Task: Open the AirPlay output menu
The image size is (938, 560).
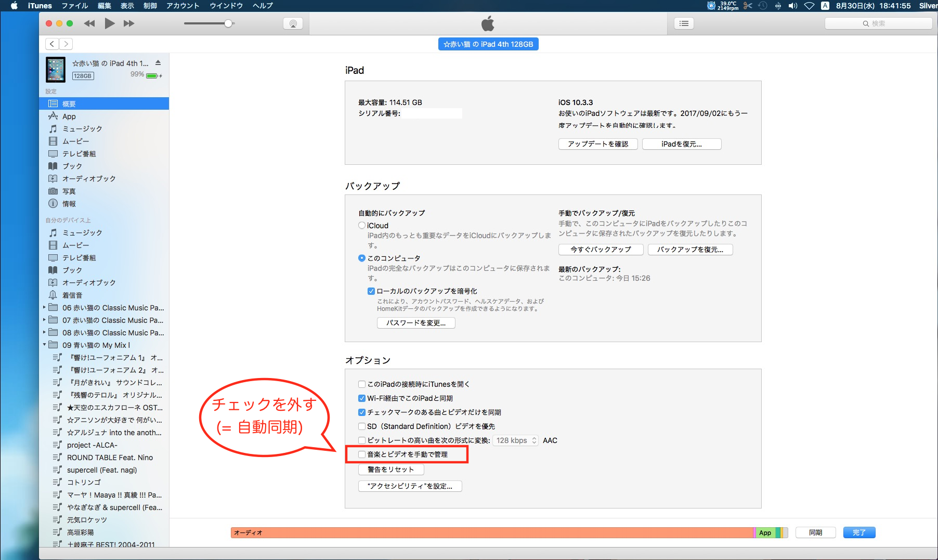Action: 293,23
